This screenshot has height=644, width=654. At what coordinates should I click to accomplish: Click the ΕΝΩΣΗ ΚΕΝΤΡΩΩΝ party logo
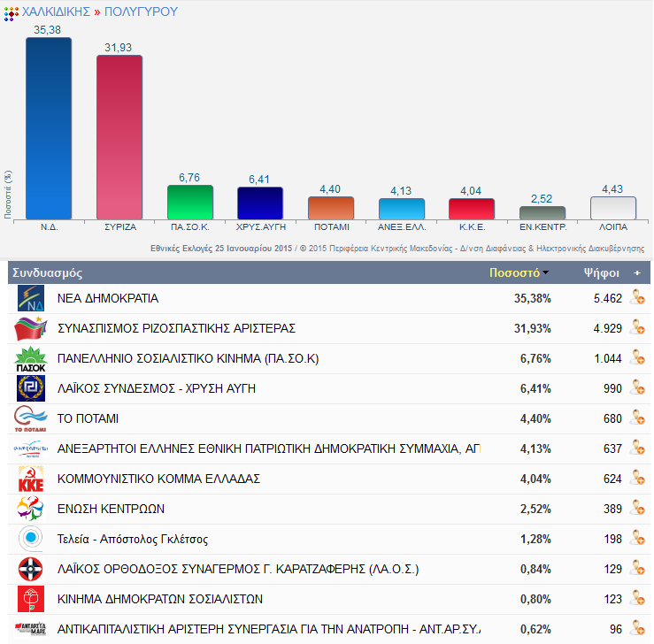(30, 509)
